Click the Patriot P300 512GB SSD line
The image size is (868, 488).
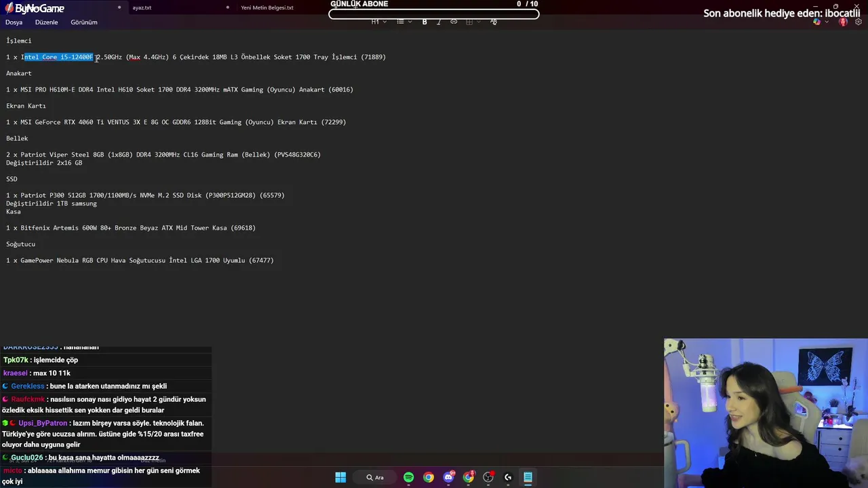coord(145,195)
